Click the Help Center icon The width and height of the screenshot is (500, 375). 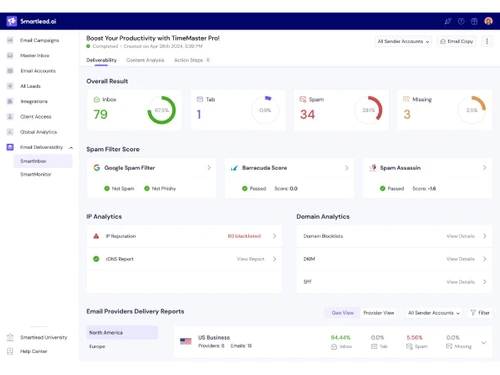coord(10,351)
